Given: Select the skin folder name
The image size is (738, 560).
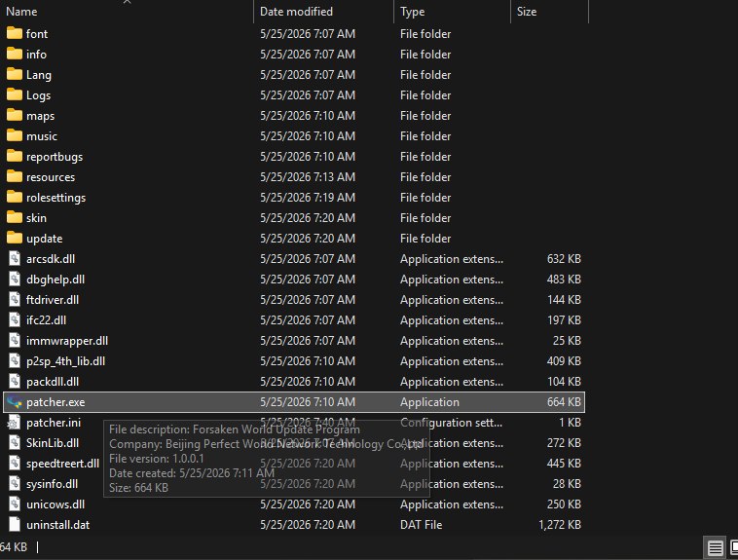Looking at the screenshot, I should point(36,218).
